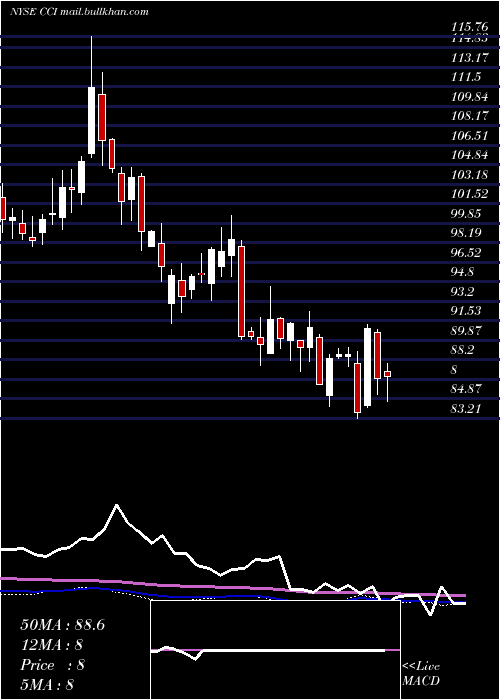Screen dimensions: 500x700
Task: Select the 91.53 price axis label
Action: [466, 311]
